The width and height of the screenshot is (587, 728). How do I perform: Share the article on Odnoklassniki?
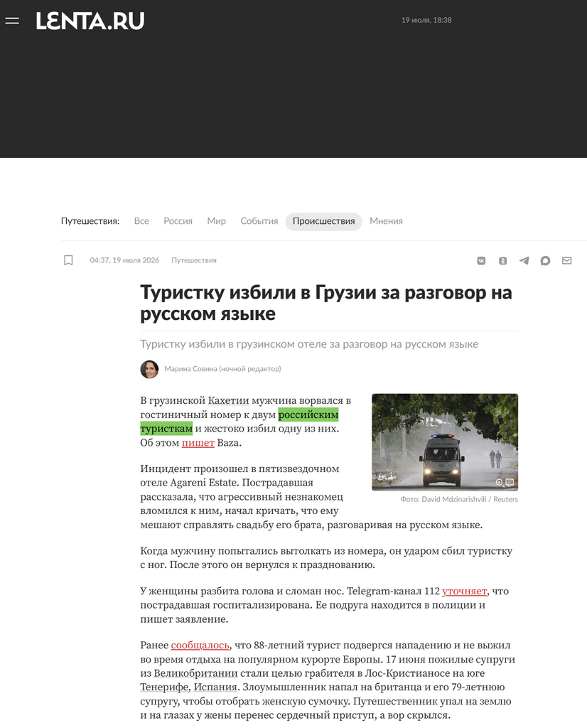coord(502,260)
